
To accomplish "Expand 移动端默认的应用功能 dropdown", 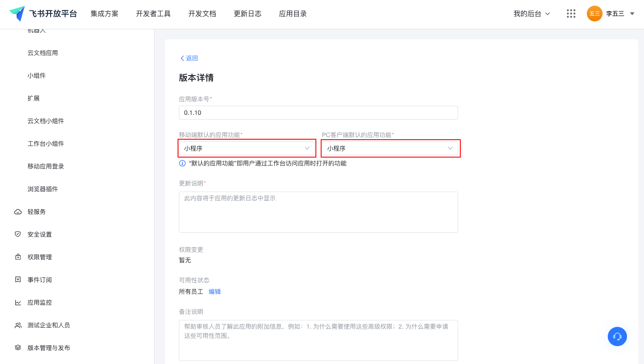I will 247,148.
